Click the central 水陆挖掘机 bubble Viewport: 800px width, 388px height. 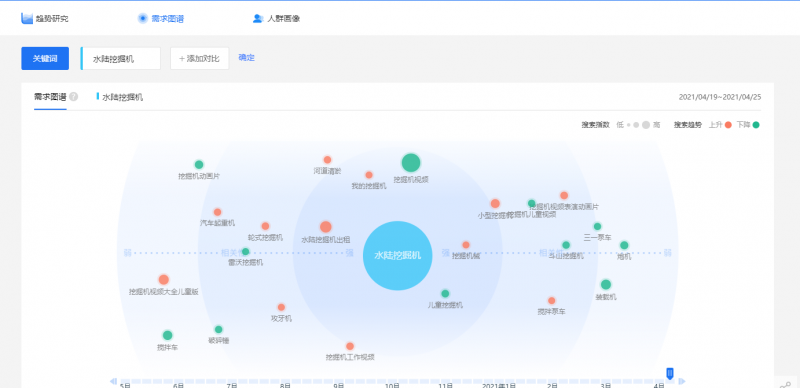coord(397,255)
